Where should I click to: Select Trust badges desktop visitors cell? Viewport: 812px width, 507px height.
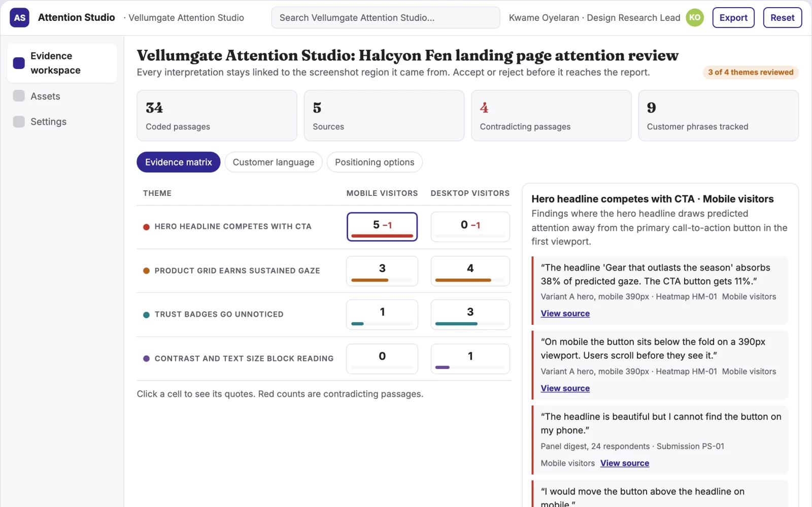click(470, 315)
